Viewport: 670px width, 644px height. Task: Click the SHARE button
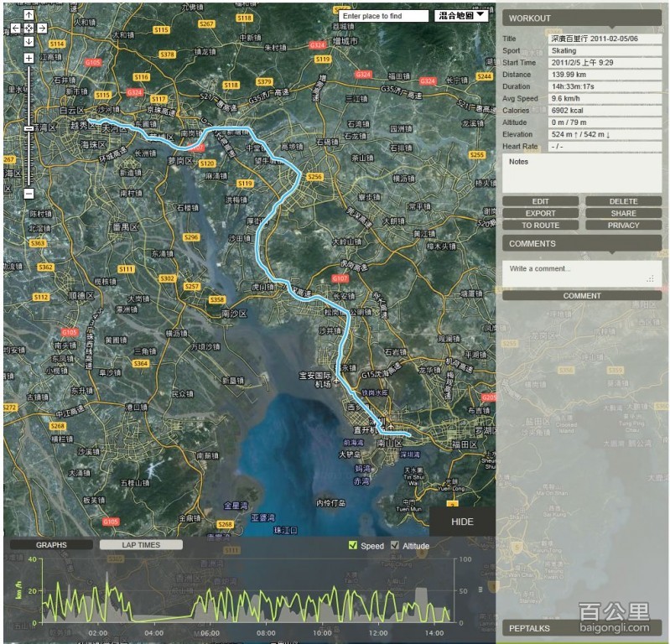pos(623,213)
